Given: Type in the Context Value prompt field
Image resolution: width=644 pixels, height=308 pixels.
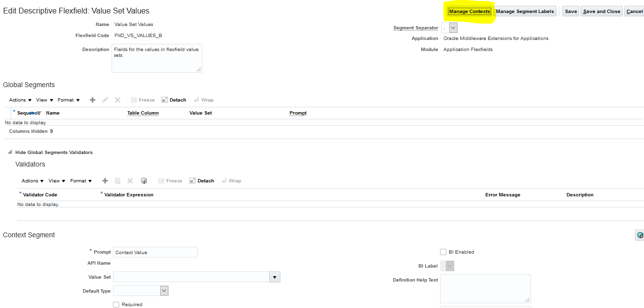Looking at the screenshot, I should (155, 252).
